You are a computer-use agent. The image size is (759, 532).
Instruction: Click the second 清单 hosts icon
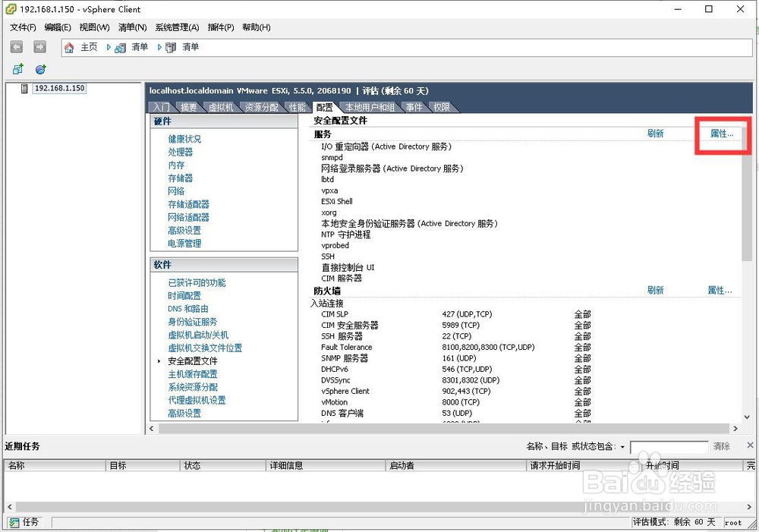(170, 48)
